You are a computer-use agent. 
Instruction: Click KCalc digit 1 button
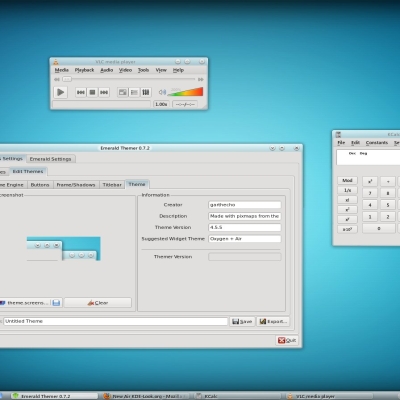click(370, 217)
